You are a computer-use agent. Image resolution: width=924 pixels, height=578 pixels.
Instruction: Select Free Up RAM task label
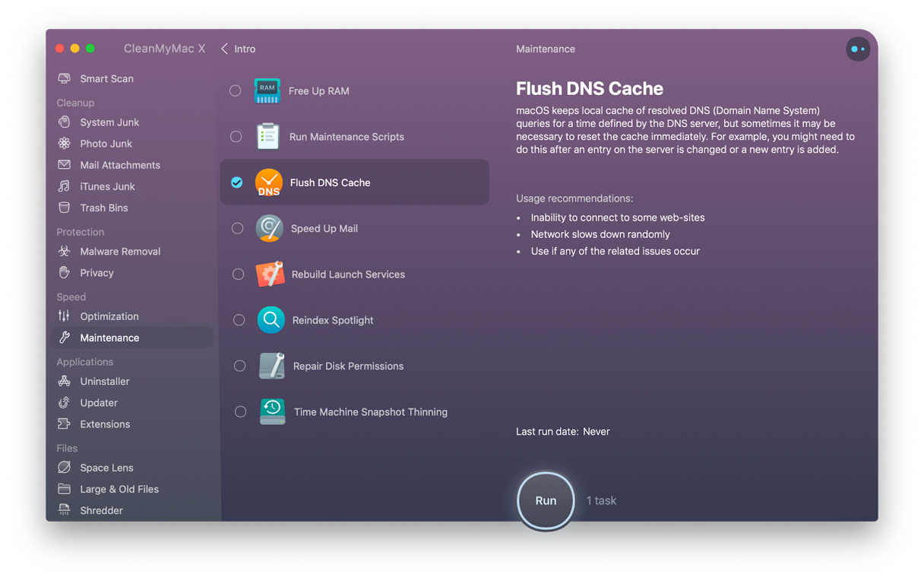pyautogui.click(x=319, y=91)
